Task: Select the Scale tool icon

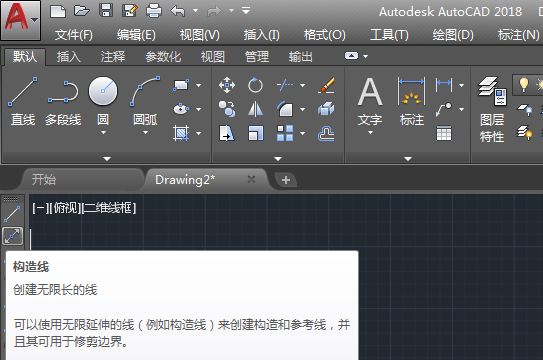Action: click(256, 133)
